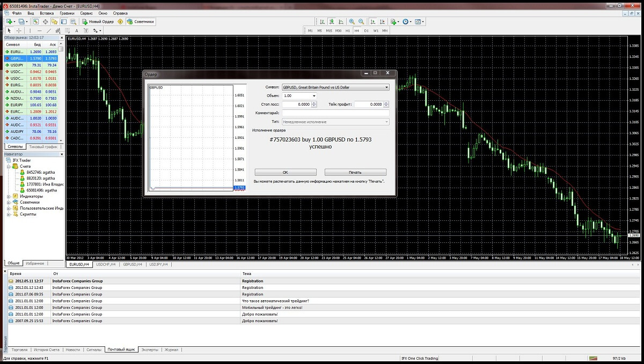644x364 pixels.
Task: Click the candlestick chart type icon
Action: click(331, 22)
